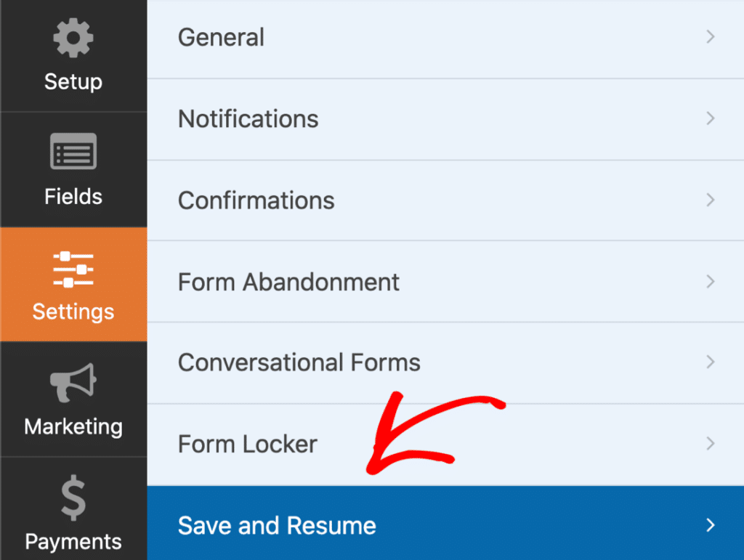
Task: Open the Payments dollar icon
Action: [x=73, y=498]
